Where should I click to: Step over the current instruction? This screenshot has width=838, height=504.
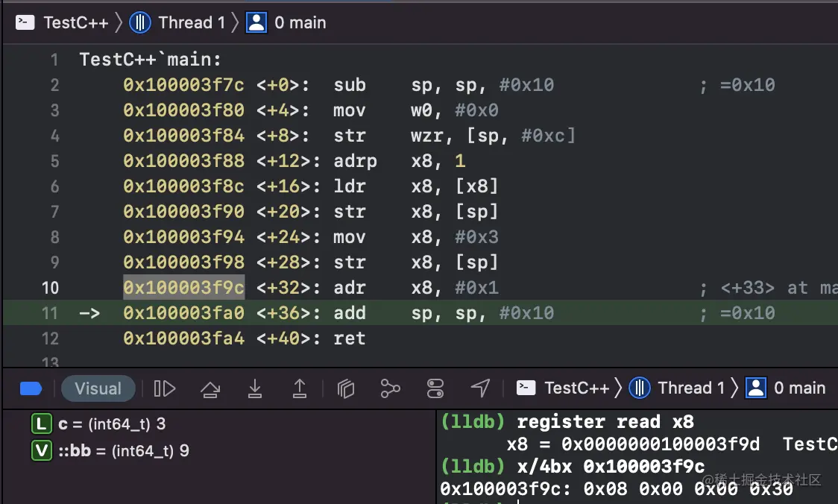pyautogui.click(x=210, y=389)
